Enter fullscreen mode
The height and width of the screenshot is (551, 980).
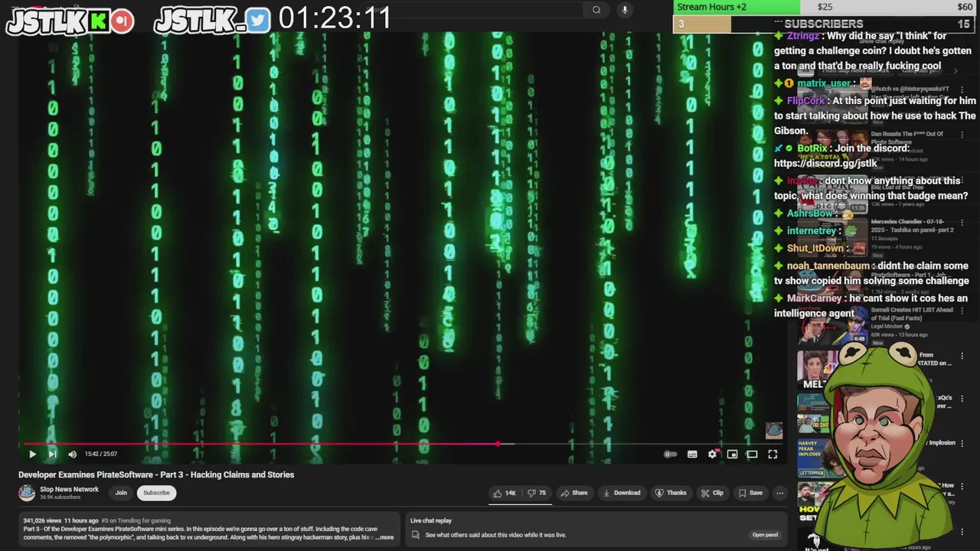773,454
